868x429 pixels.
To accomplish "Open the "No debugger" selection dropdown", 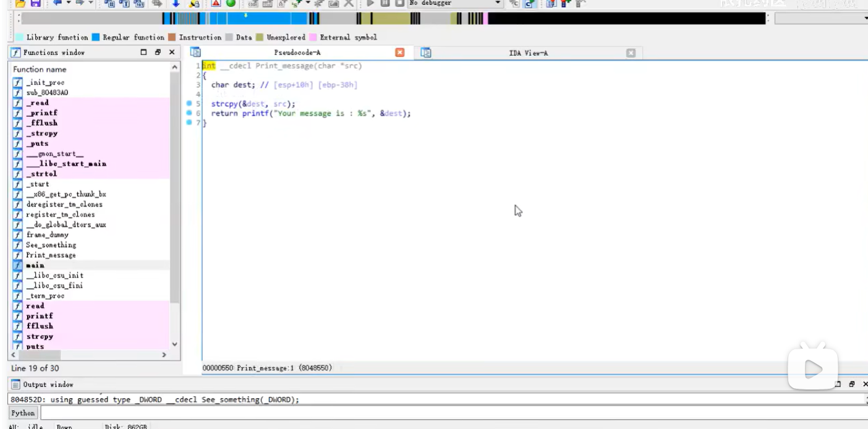I will coord(456,3).
